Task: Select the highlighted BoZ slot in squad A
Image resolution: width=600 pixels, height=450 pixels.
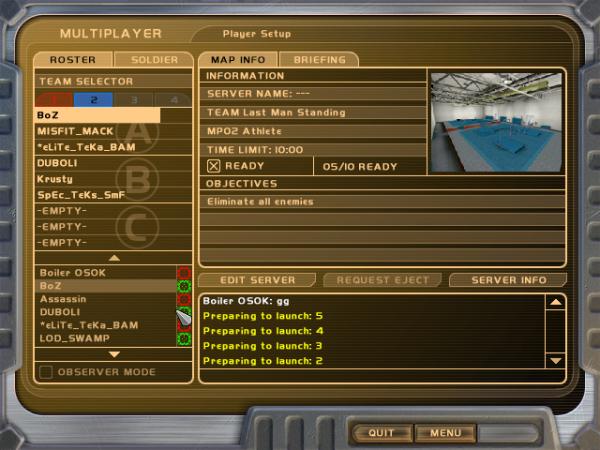Action: coord(97,115)
